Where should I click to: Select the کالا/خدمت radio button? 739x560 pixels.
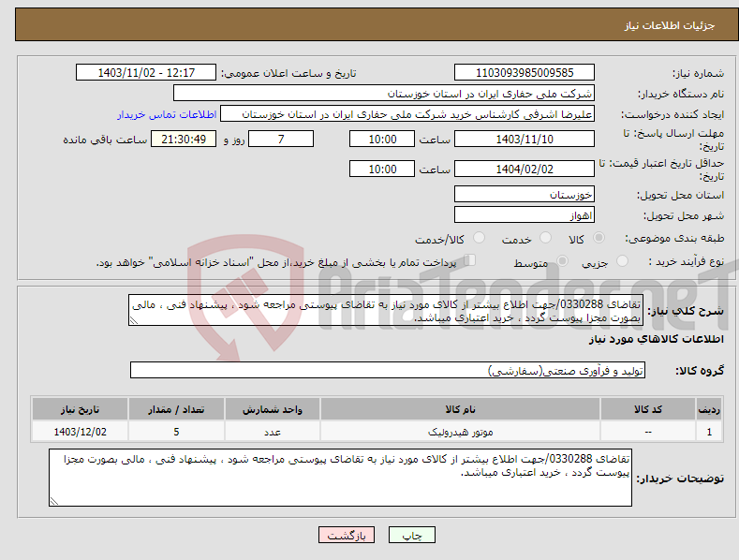(x=479, y=238)
